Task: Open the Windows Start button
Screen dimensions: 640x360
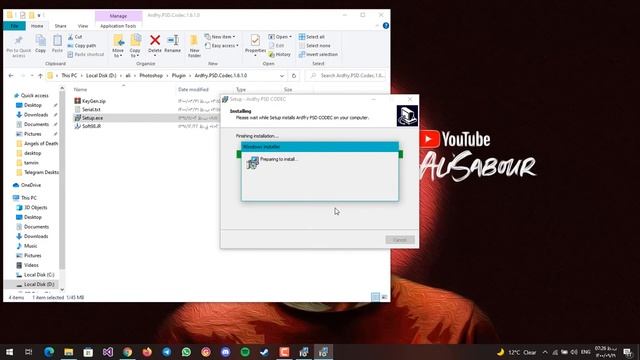Action: [x=9, y=352]
